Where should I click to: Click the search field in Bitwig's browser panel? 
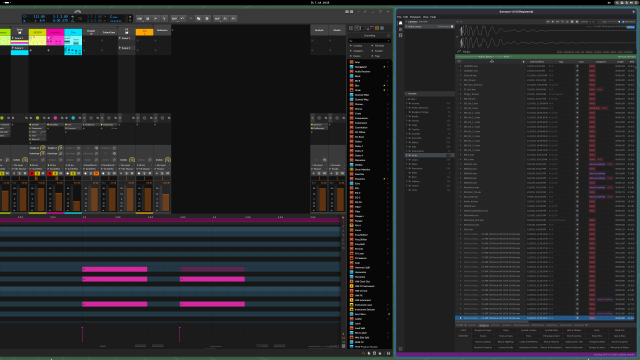tap(369, 41)
